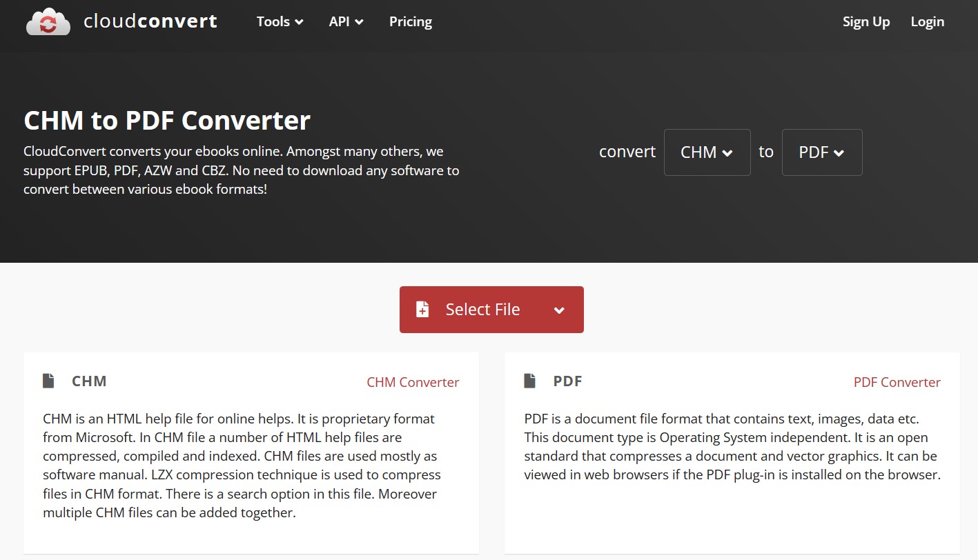978x560 pixels.
Task: Expand the Select File source options arrow
Action: (x=559, y=310)
